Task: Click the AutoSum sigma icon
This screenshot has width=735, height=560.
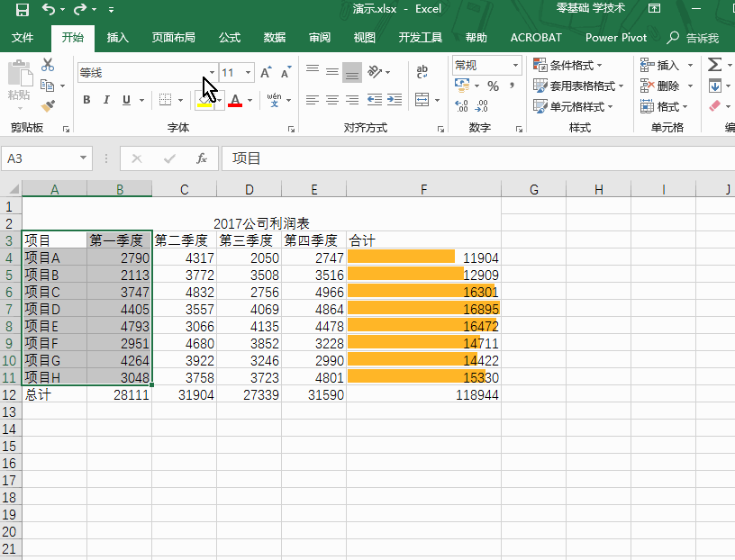Action: (x=714, y=65)
